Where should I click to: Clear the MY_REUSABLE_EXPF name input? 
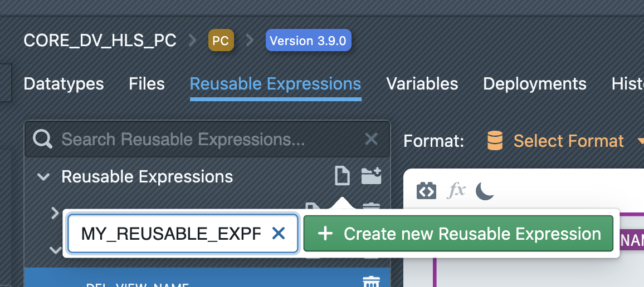click(x=279, y=234)
